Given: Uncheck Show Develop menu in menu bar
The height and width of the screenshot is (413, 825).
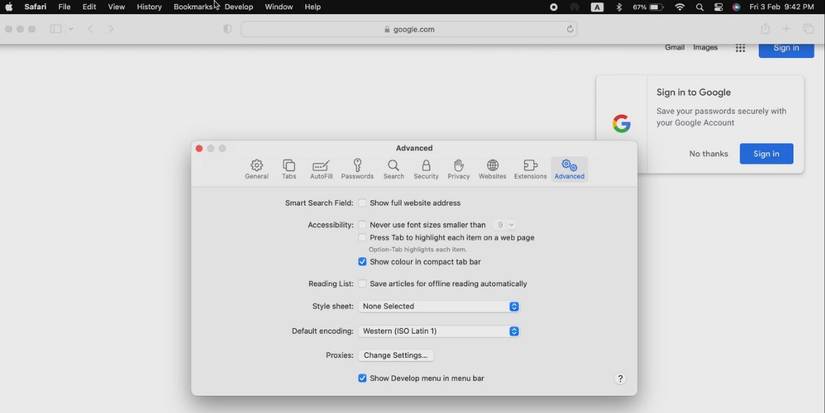Looking at the screenshot, I should [x=363, y=378].
